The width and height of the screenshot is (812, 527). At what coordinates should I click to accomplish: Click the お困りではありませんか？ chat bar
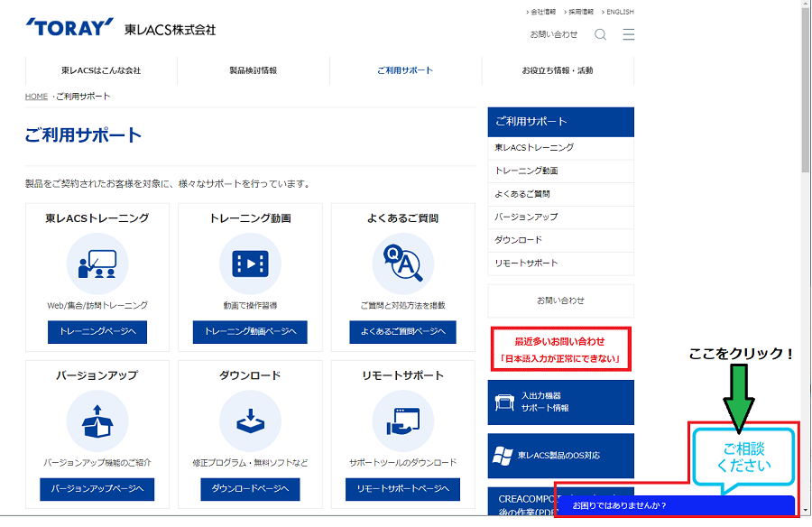point(676,505)
